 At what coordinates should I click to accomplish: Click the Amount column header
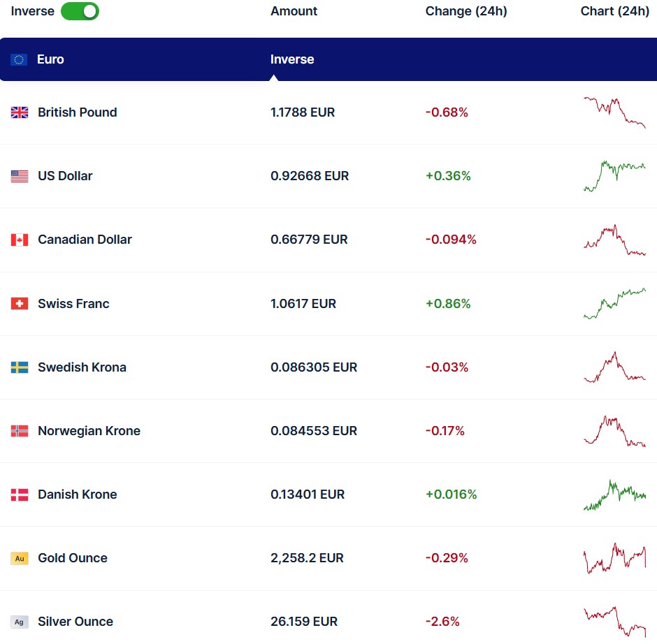pos(294,11)
